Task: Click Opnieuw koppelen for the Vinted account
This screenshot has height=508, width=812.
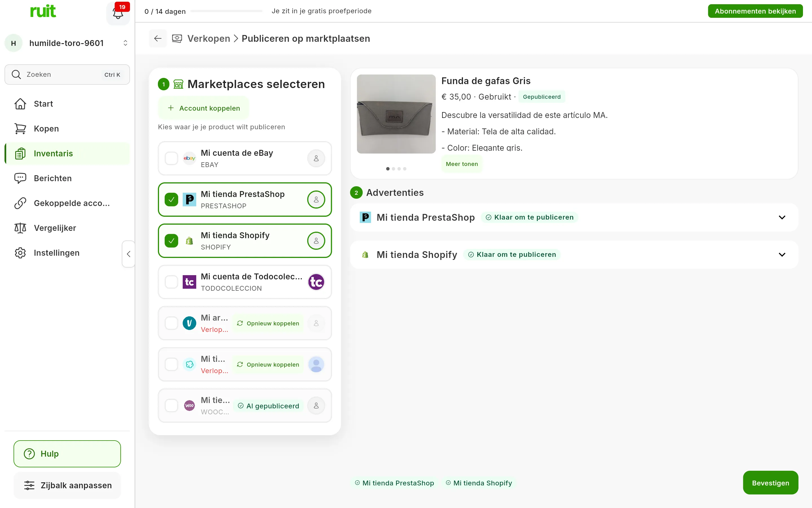Action: point(268,323)
